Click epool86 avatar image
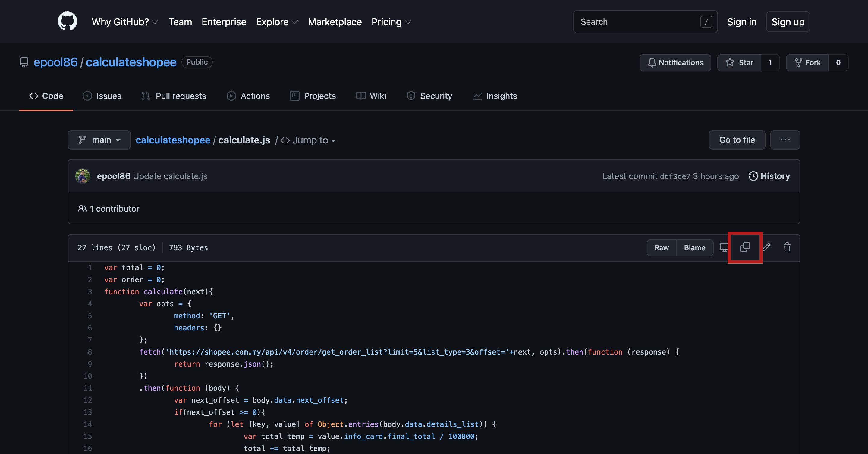 (x=83, y=176)
